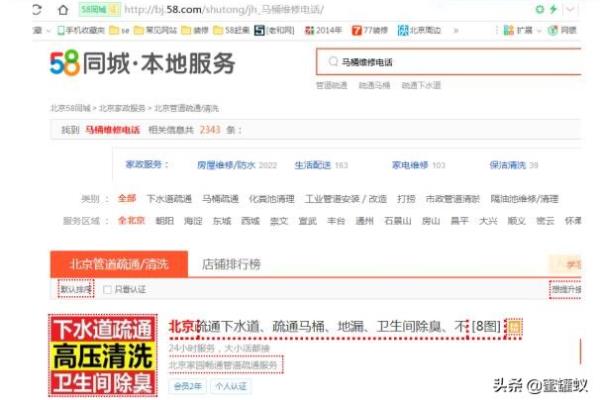Image resolution: width=600 pixels, height=400 pixels.
Task: Filter the service area to 丰台
Action: tap(336, 221)
